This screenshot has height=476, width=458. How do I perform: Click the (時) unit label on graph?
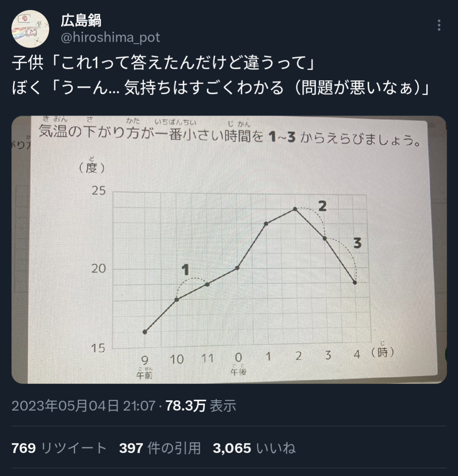(x=382, y=353)
